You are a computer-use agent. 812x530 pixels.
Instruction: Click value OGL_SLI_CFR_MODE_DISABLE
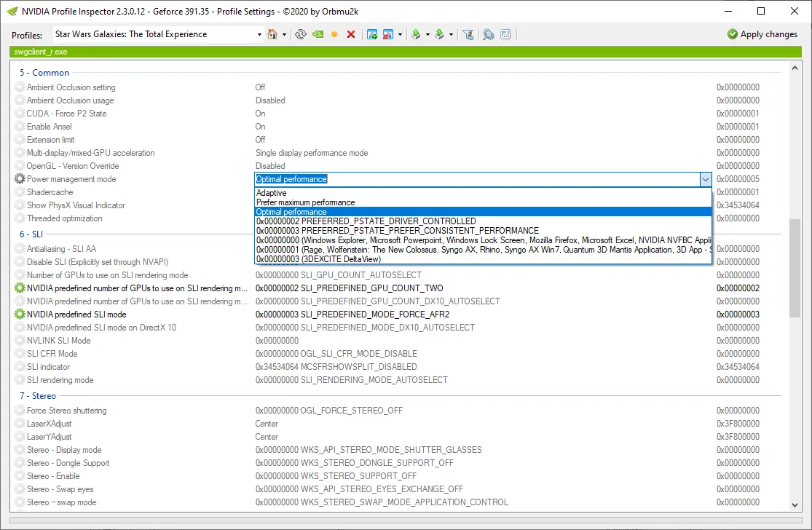[x=336, y=354]
